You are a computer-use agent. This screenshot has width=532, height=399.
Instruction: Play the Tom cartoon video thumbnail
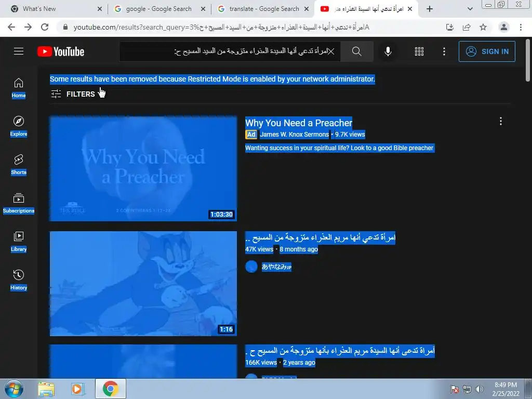click(143, 284)
